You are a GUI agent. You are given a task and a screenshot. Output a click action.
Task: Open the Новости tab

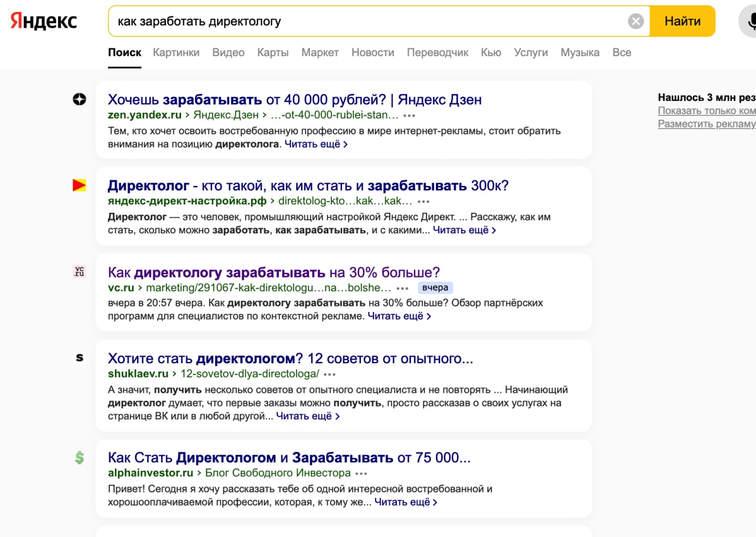coord(373,53)
